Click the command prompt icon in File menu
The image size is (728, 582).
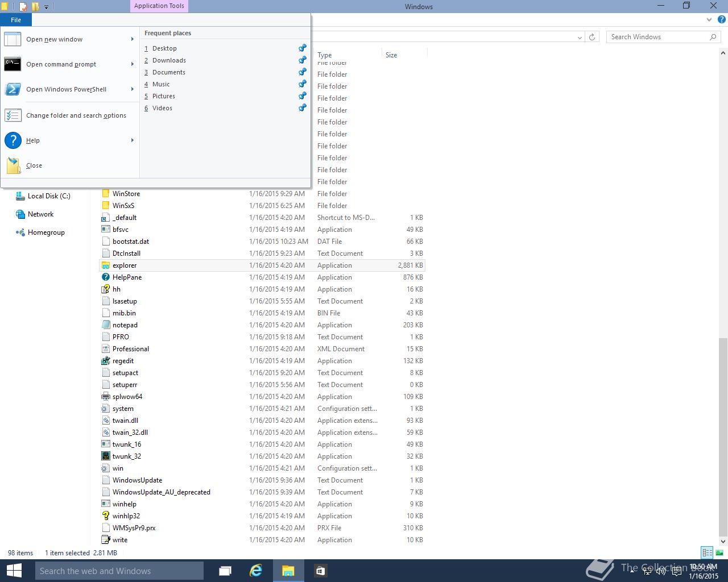[x=13, y=64]
